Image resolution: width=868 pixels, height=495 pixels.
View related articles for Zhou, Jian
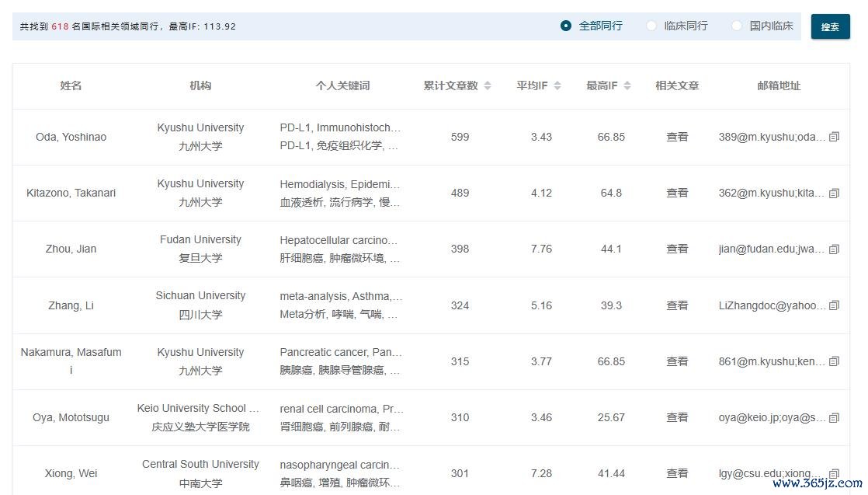pos(677,249)
